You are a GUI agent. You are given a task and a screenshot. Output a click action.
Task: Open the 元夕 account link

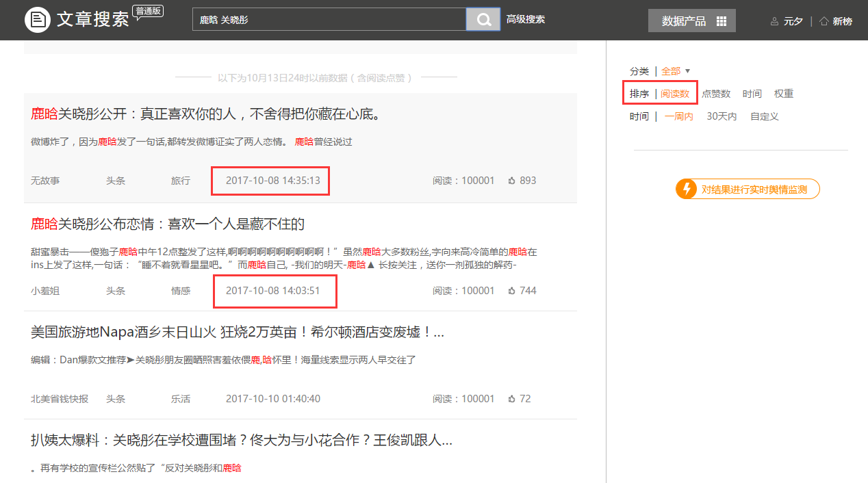tap(793, 21)
